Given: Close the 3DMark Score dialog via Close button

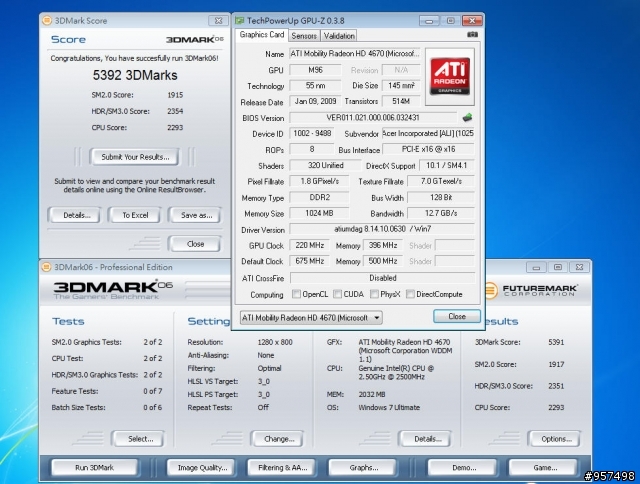Looking at the screenshot, I should point(195,244).
